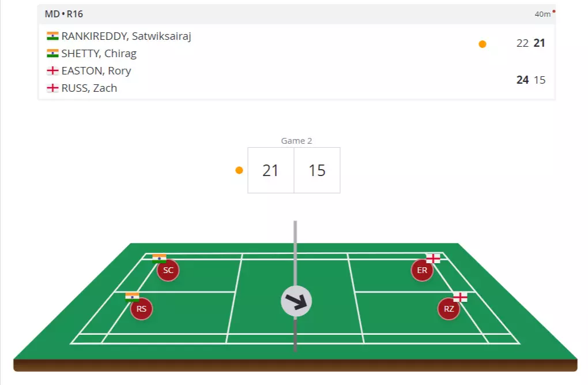Viewport: 588px width, 385px height.
Task: Open RANKIREDDY, Satwiksairaj player link
Action: pos(126,36)
